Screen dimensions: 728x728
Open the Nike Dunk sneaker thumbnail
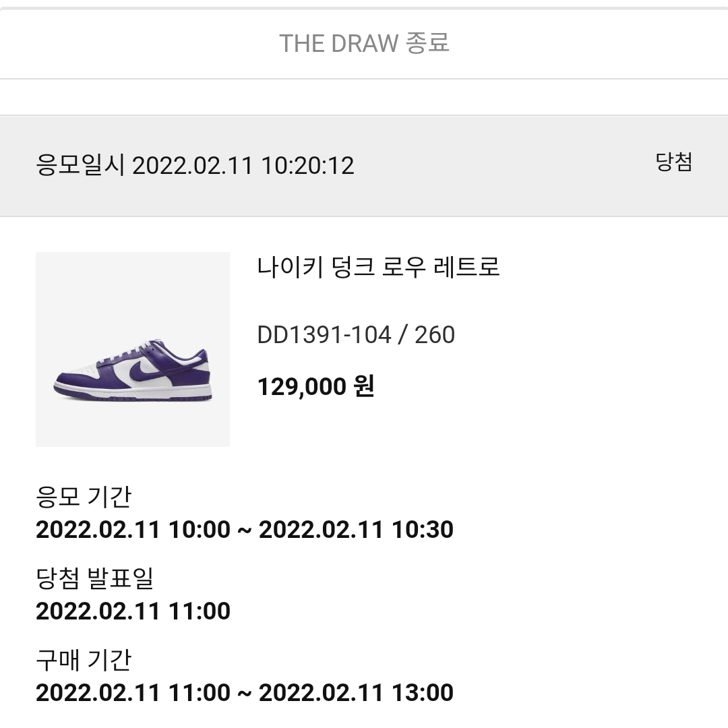pos(133,349)
